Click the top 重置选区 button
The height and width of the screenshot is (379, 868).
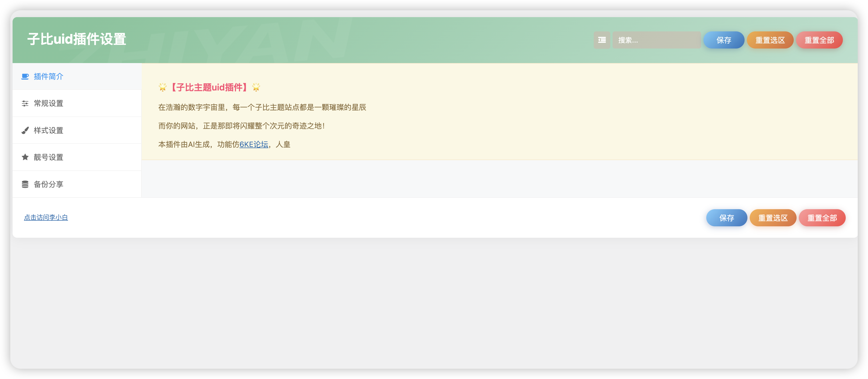pos(770,40)
